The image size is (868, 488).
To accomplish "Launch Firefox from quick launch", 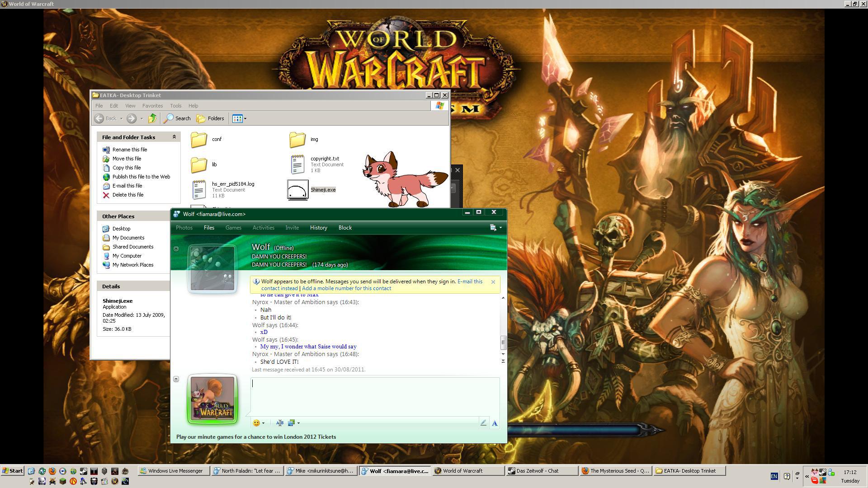I will coord(52,471).
